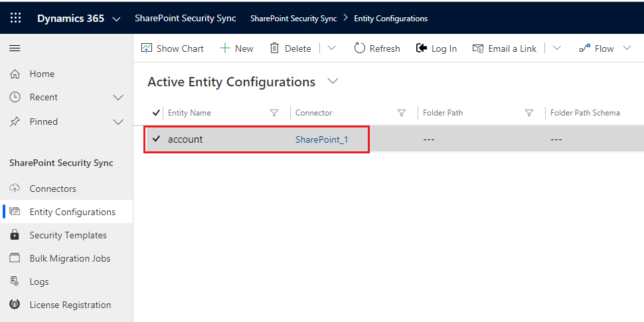
Task: Click the Entity Configurations sidebar icon
Action: [15, 212]
